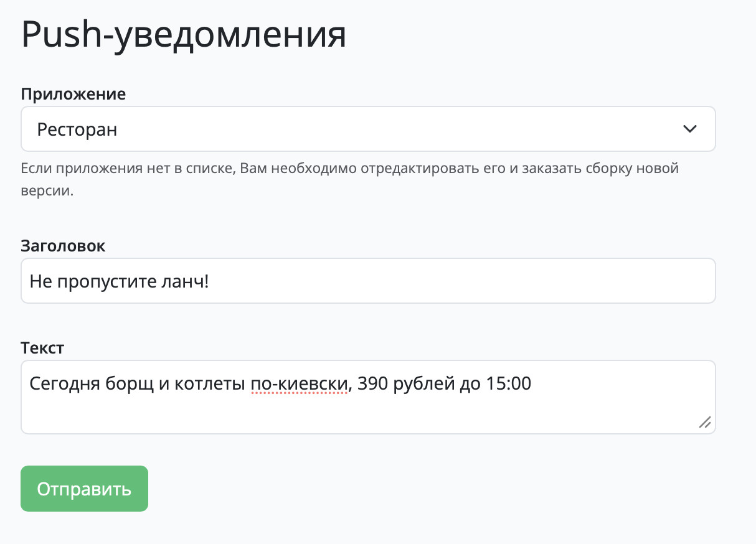Click the chevron arrow in the Приложение dropdown
The height and width of the screenshot is (544, 756).
click(689, 129)
